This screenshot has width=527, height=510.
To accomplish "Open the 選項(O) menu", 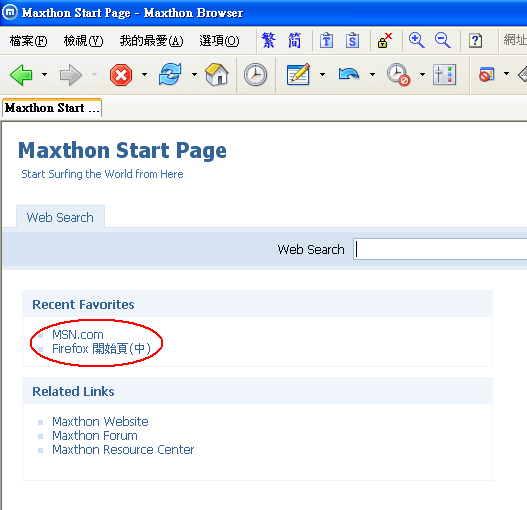I will pyautogui.click(x=219, y=41).
